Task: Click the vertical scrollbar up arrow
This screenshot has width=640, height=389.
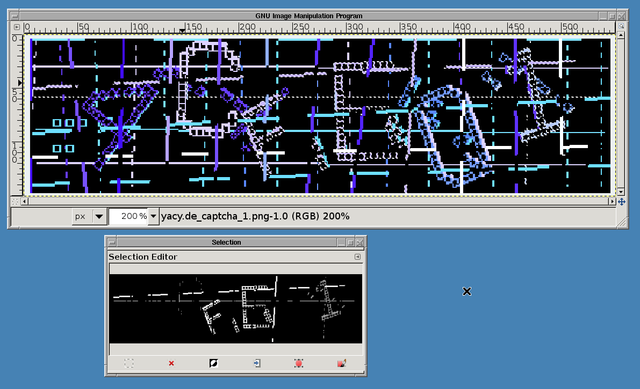Action: click(x=621, y=36)
